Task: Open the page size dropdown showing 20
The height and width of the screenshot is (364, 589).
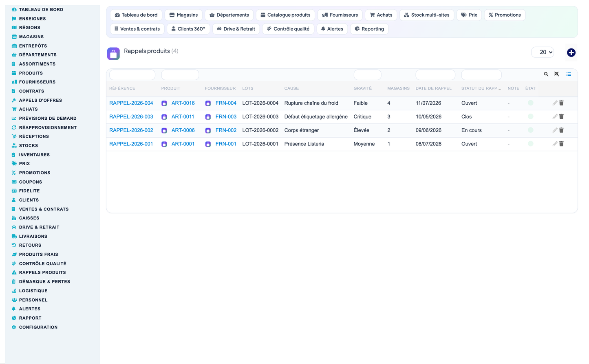Action: [543, 52]
